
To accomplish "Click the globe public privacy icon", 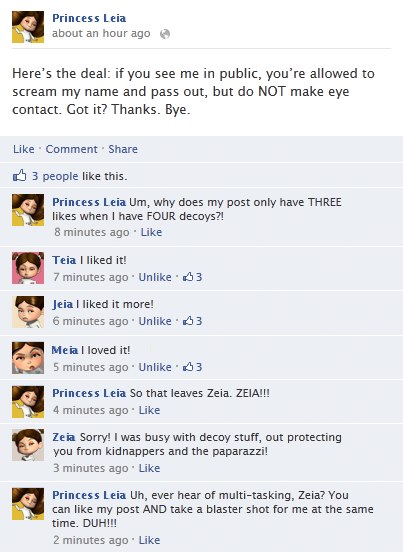I will coord(165,34).
